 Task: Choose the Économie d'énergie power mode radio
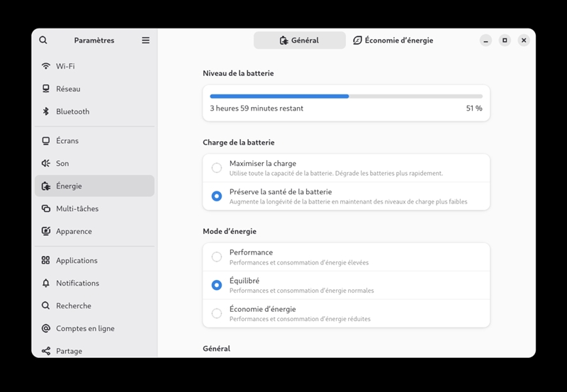click(217, 313)
